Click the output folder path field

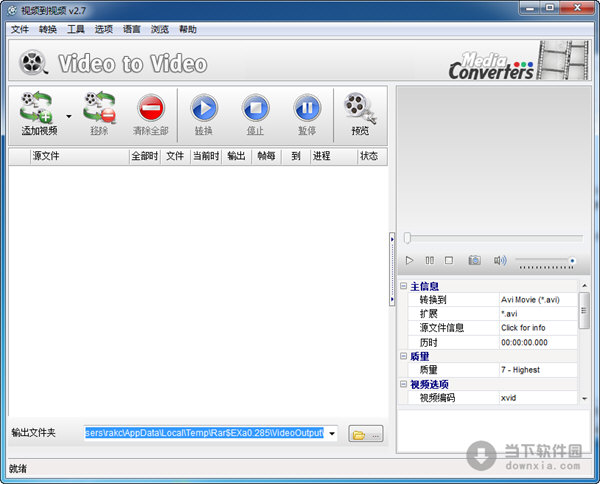point(204,433)
